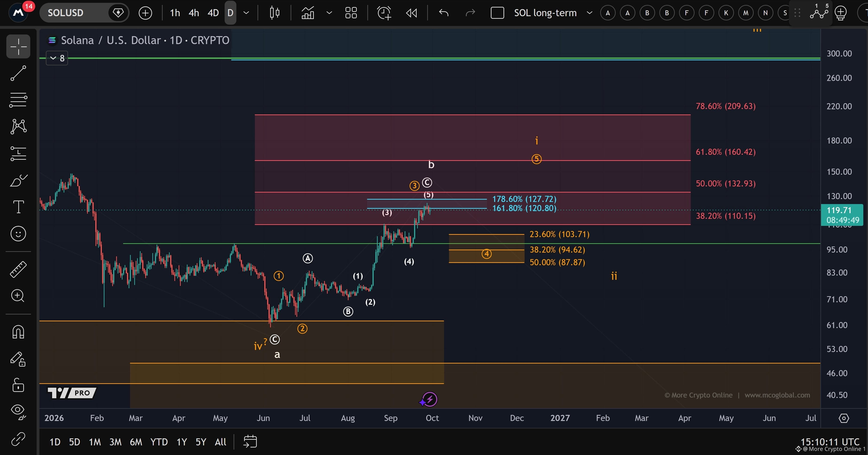Select the text annotation tool
Screen dimensions: 868x455
click(18, 207)
